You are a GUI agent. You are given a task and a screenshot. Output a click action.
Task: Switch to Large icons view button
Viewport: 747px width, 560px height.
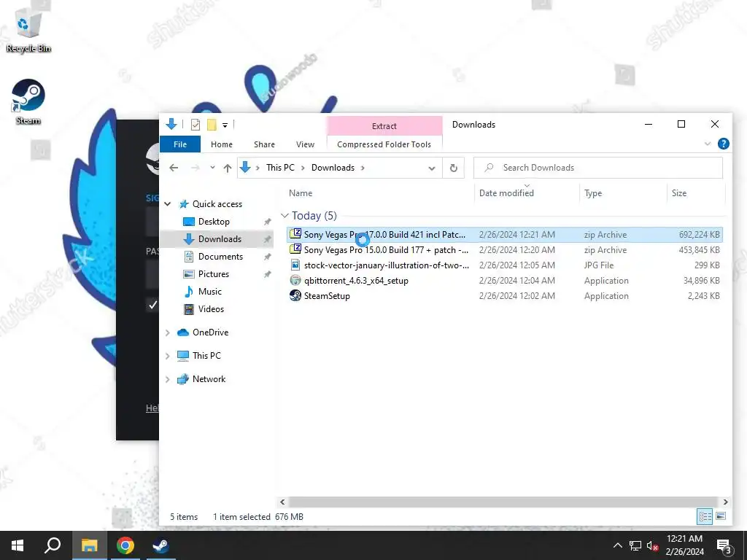pos(721,516)
